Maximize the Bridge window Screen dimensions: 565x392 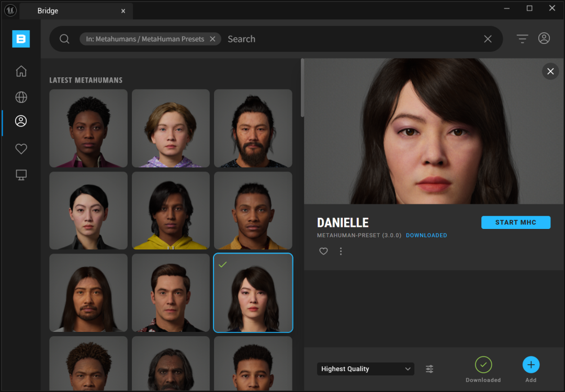[529, 8]
